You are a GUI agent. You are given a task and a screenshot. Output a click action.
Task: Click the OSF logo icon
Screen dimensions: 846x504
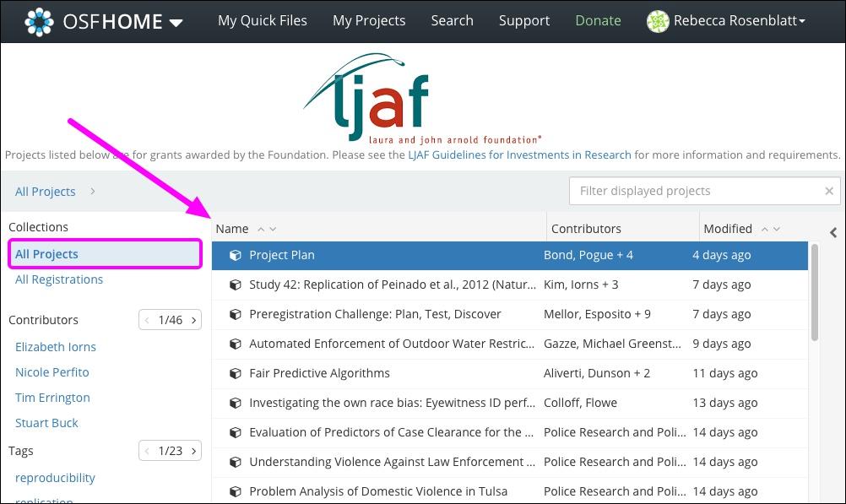pos(40,22)
